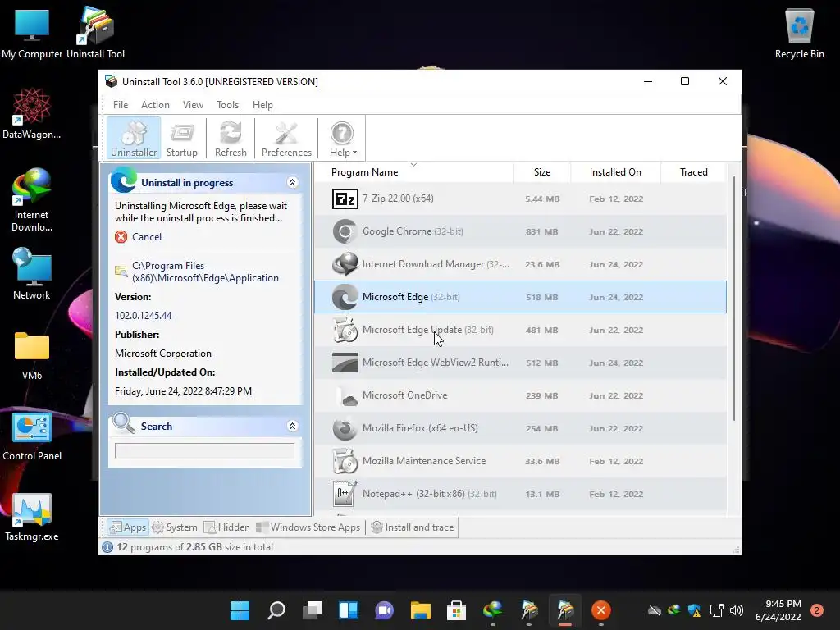Open the Recycle Bin desktop icon
This screenshot has width=840, height=630.
coord(799,33)
